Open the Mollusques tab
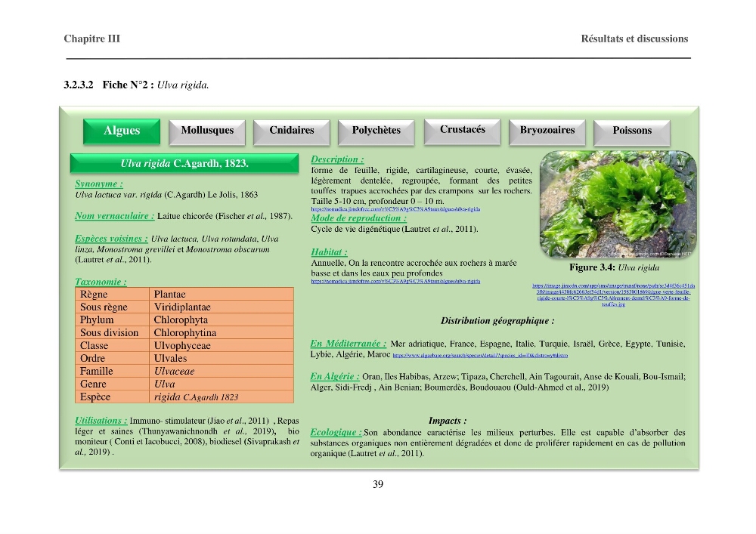The image size is (756, 534). point(207,132)
